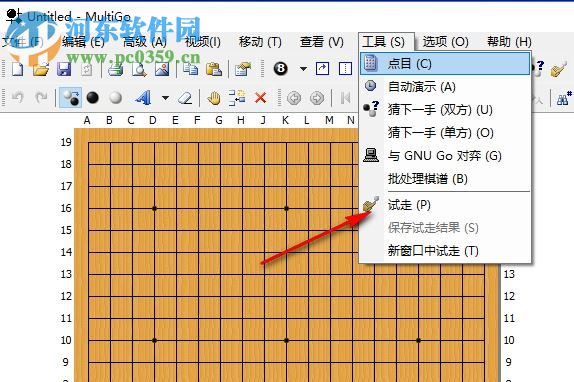The height and width of the screenshot is (382, 574).
Task: Click the undo arrow icon
Action: pos(18,98)
